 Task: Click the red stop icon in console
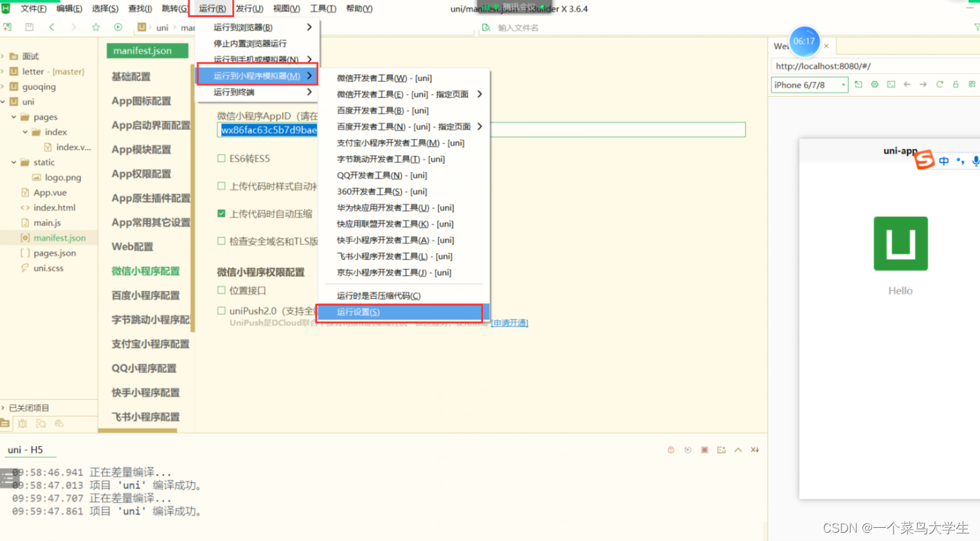pos(705,450)
